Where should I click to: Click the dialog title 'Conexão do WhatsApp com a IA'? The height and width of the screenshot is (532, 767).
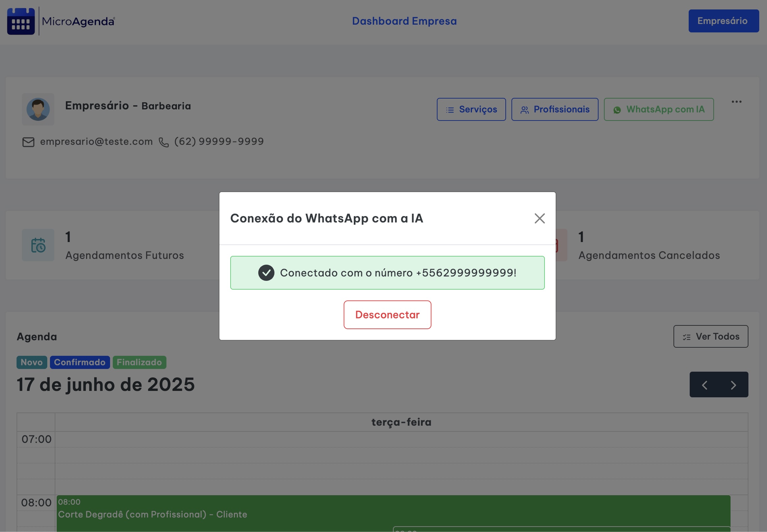pyautogui.click(x=326, y=218)
